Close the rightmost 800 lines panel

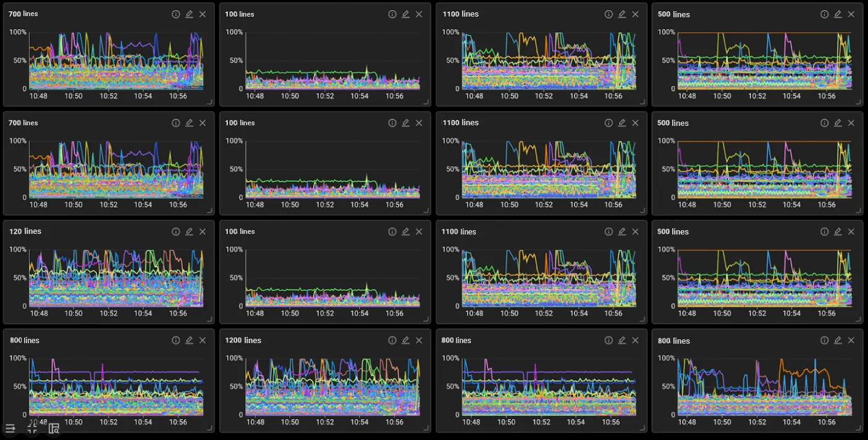click(x=851, y=341)
